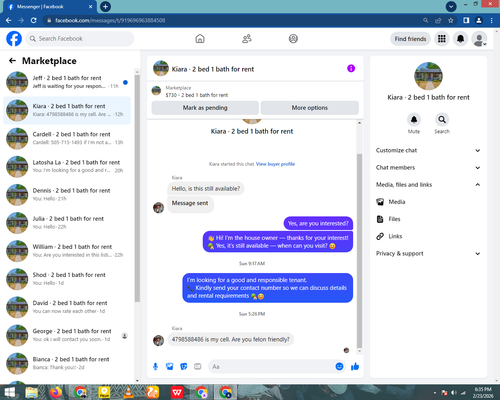Screen dimensions: 500x400
Task: Open the account profile avatar menu
Action: [479, 39]
